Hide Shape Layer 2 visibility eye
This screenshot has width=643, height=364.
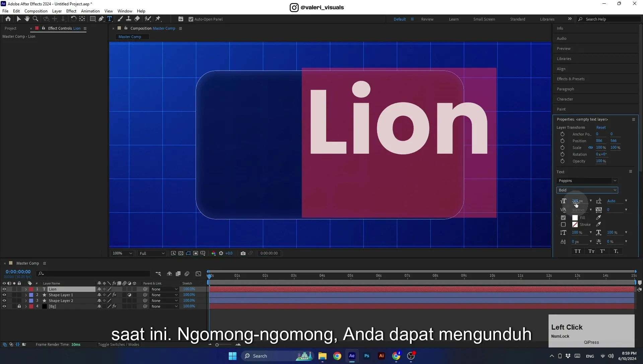coord(4,300)
